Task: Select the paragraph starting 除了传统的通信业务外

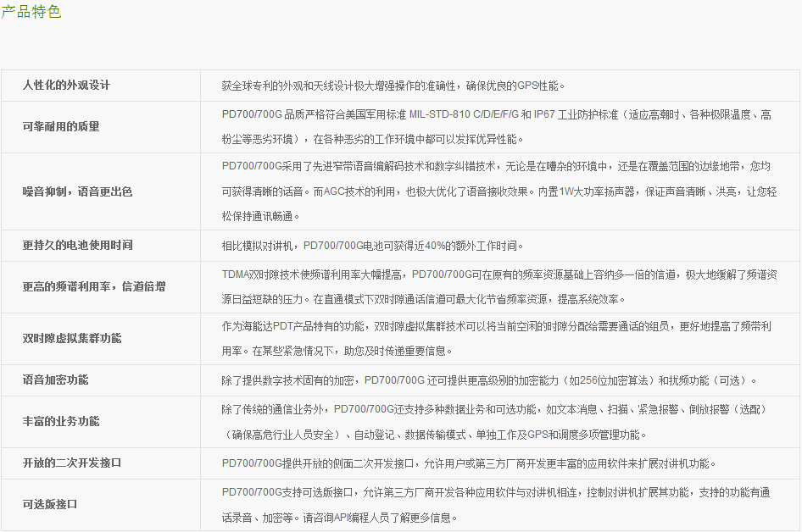Action: (x=494, y=422)
